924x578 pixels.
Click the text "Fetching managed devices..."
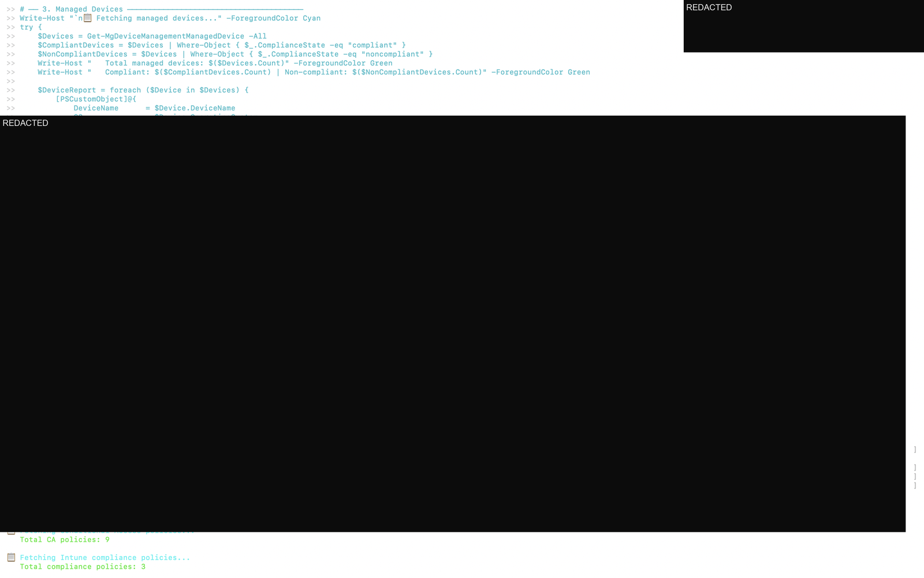(x=157, y=18)
